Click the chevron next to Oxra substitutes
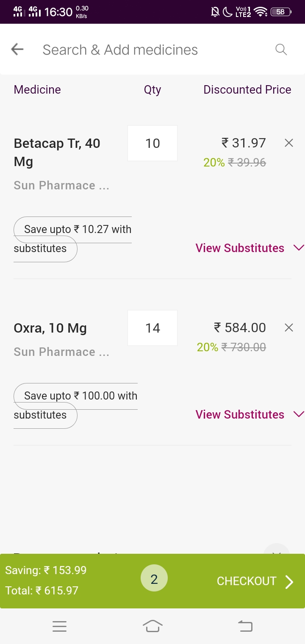Screen dimensions: 305x644 click(x=299, y=414)
